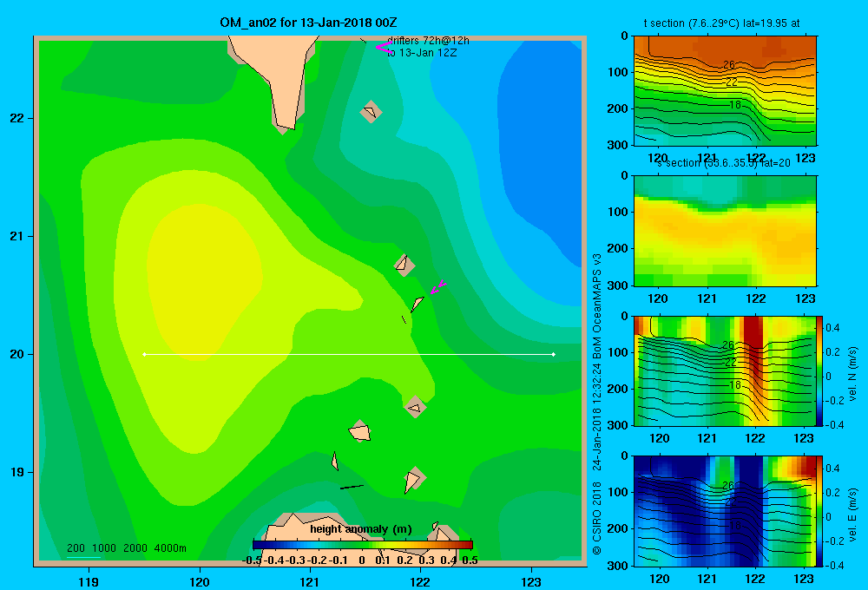
Task: Select the magenta drifter arrow beside the drifters legend
Action: click(384, 47)
